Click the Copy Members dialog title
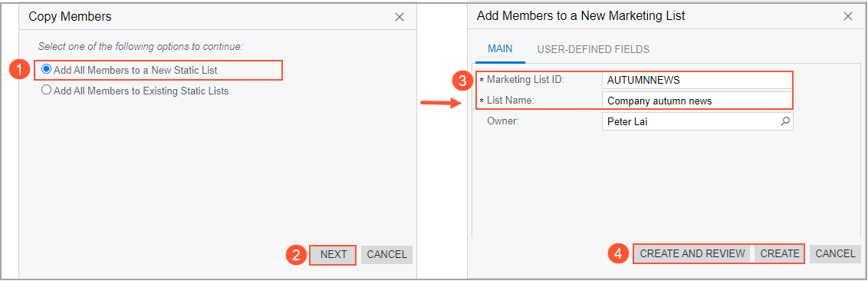Screen dimensions: 868x281 tap(70, 17)
